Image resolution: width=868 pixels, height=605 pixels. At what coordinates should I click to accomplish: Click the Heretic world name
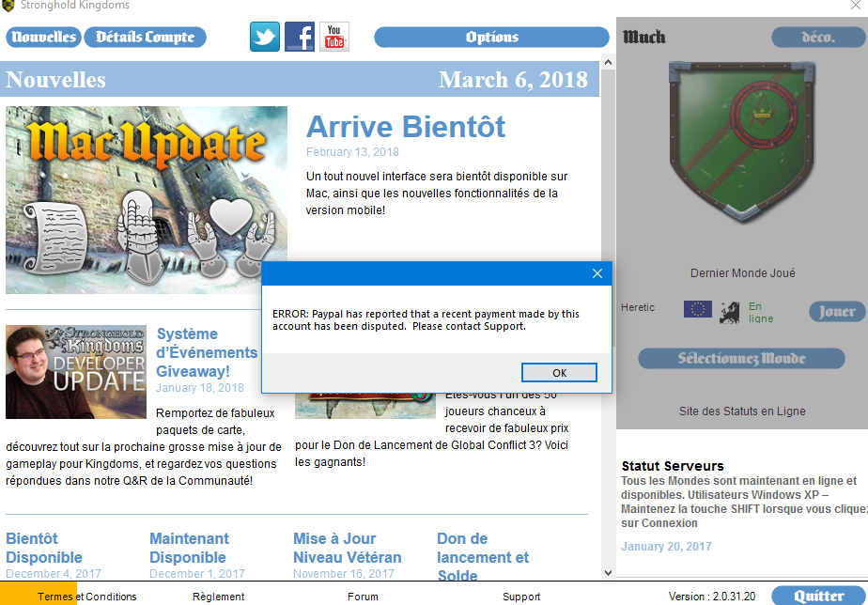(638, 307)
